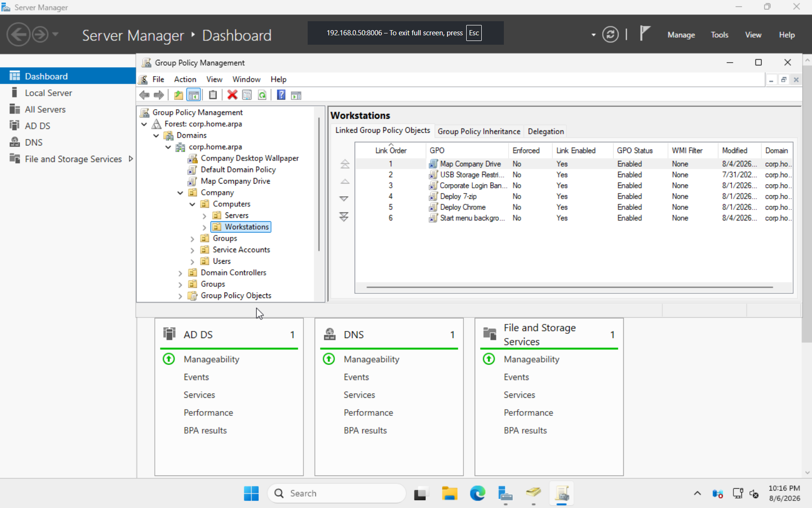The height and width of the screenshot is (508, 812).
Task: Move link to bottom with double-down arrow
Action: coord(344,217)
